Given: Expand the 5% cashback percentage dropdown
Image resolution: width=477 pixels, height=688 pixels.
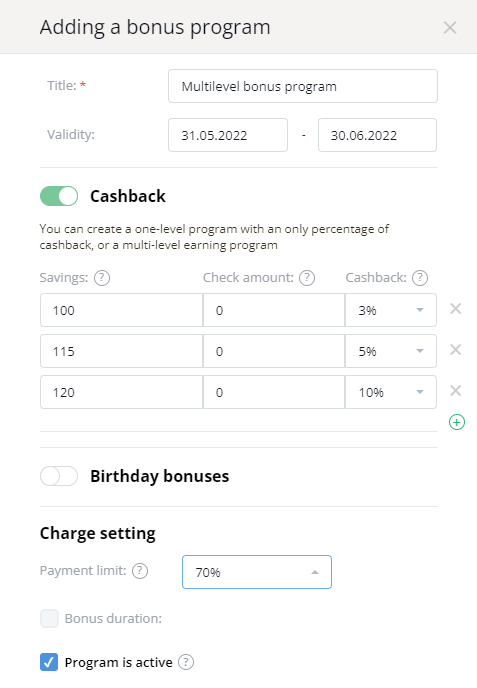Looking at the screenshot, I should pos(391,351).
